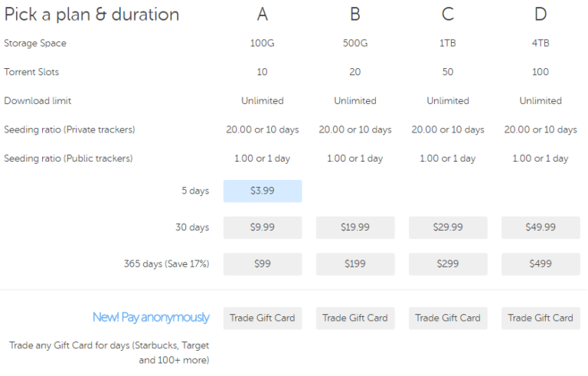Open the New! Pay anonymously link
588x376 pixels.
[151, 318]
